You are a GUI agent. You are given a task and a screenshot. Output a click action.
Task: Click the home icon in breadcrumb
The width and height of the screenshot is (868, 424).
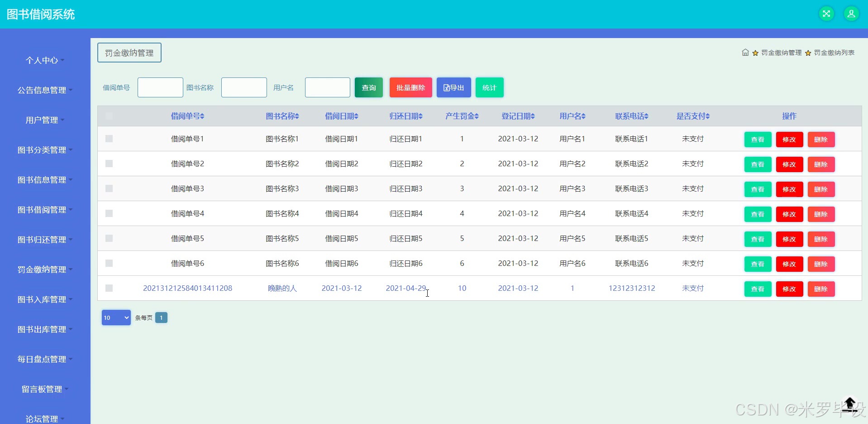pyautogui.click(x=745, y=53)
